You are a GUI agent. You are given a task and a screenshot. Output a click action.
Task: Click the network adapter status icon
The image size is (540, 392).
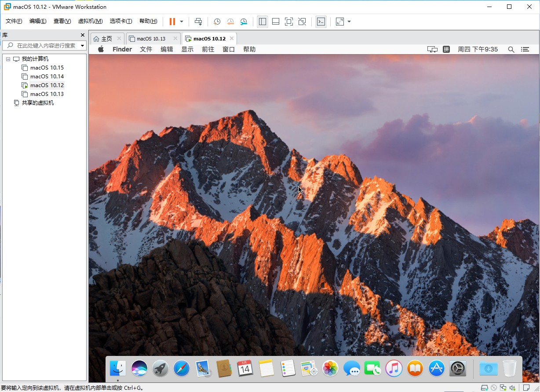pos(503,388)
